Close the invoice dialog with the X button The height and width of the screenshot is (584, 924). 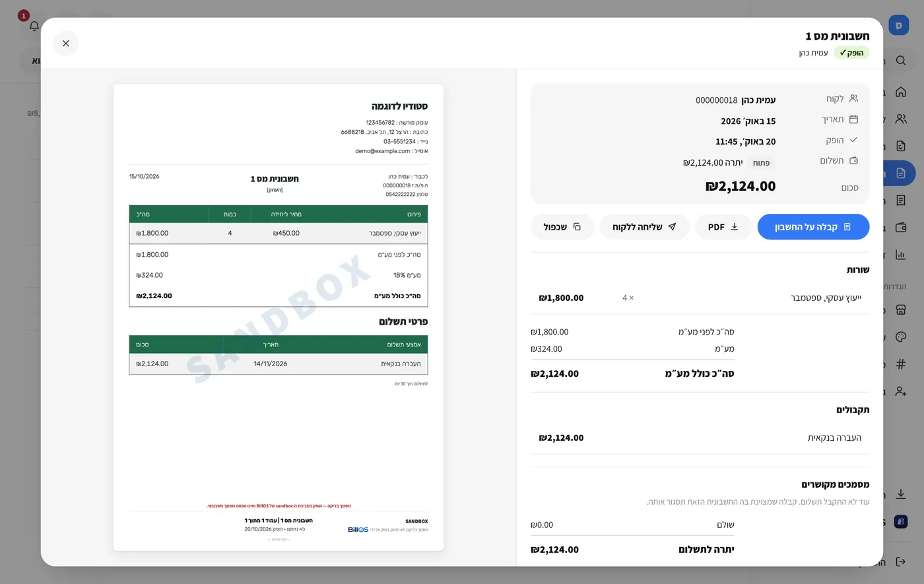(x=66, y=44)
